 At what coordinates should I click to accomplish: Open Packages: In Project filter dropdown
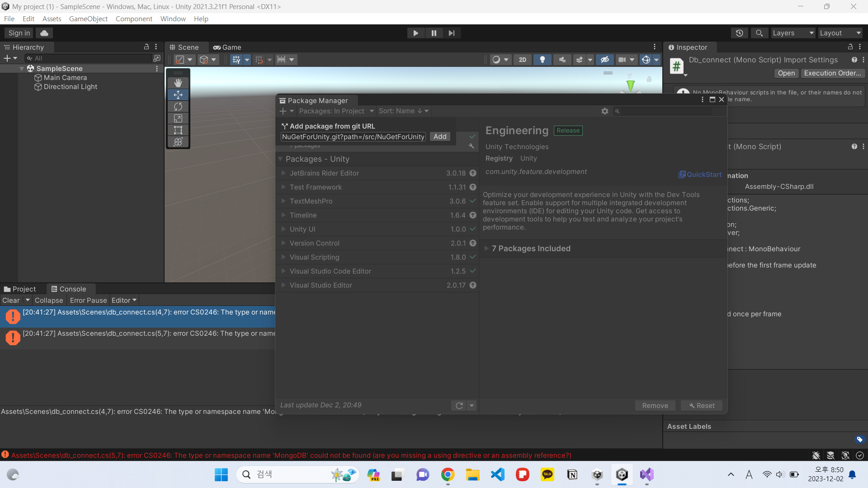[336, 111]
